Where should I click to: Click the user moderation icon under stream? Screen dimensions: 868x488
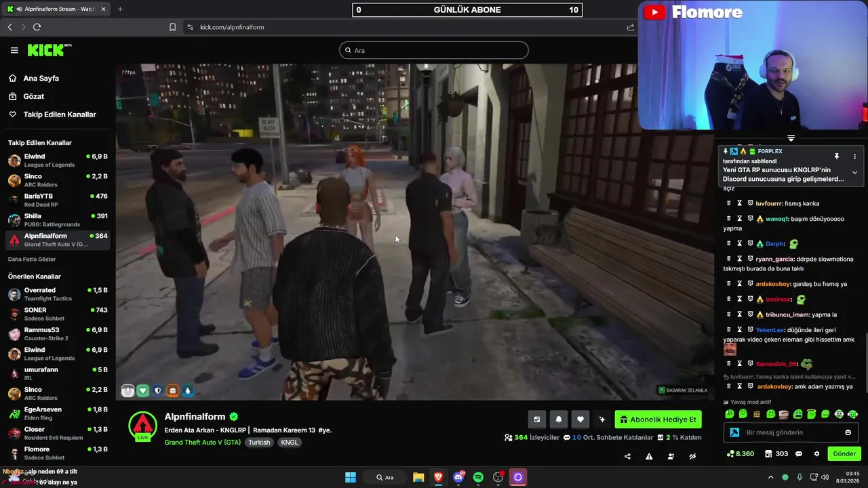click(x=671, y=457)
